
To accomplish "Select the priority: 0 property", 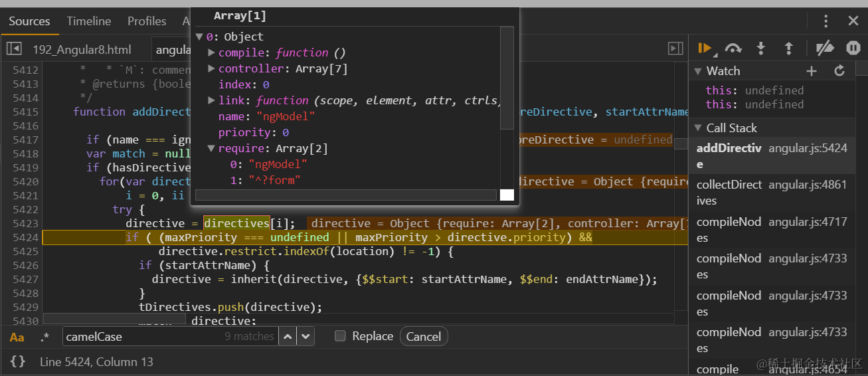I will [253, 132].
